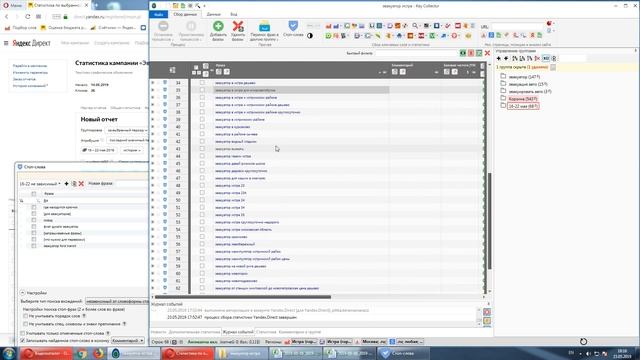This screenshot has width=640, height=360.
Task: Click green icon beside quick filter field
Action: tap(463, 53)
